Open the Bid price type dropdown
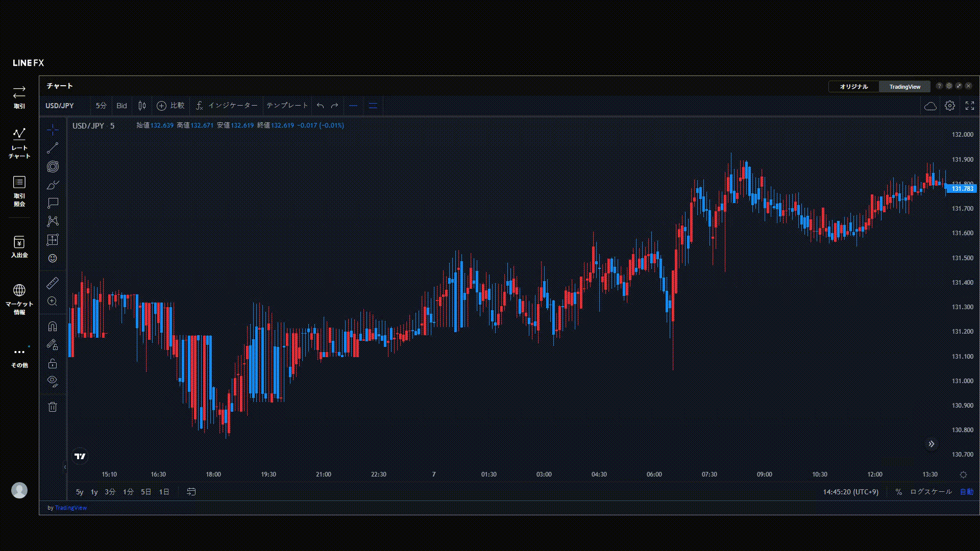Viewport: 980px width, 551px height. click(121, 106)
